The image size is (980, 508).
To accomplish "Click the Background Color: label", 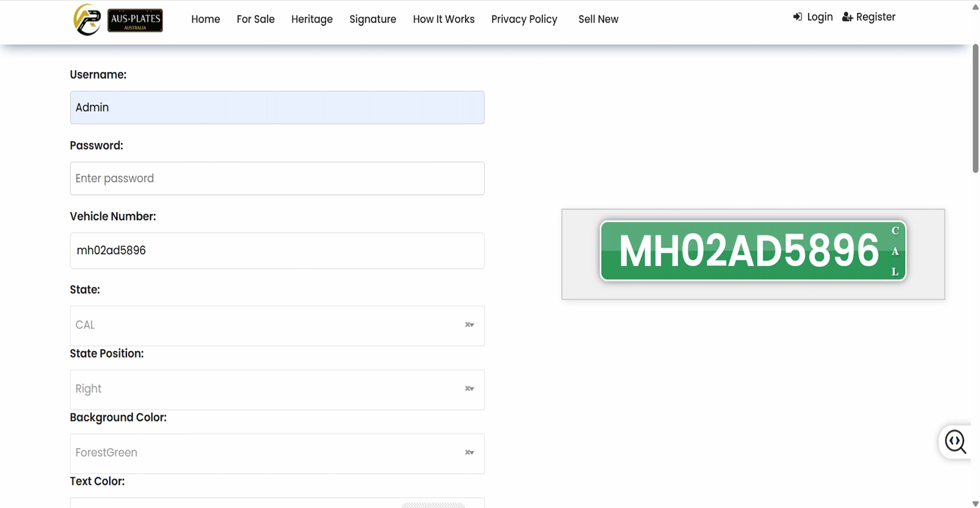I will click(x=118, y=417).
